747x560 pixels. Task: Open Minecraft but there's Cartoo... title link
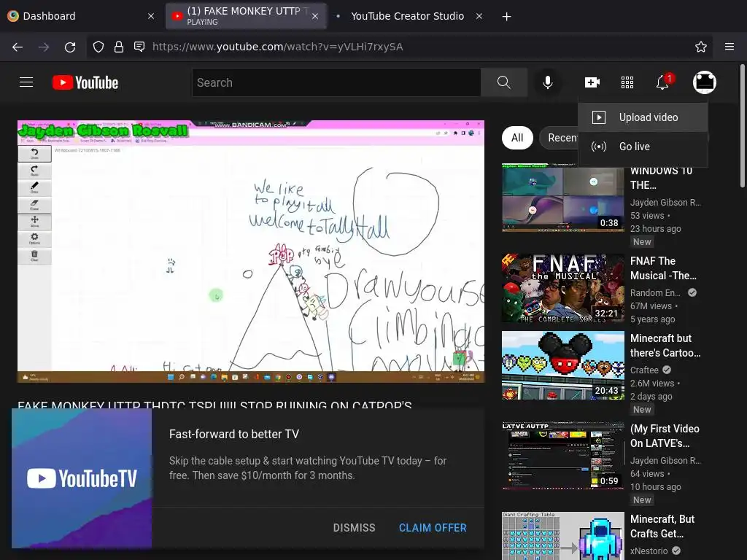(x=665, y=345)
